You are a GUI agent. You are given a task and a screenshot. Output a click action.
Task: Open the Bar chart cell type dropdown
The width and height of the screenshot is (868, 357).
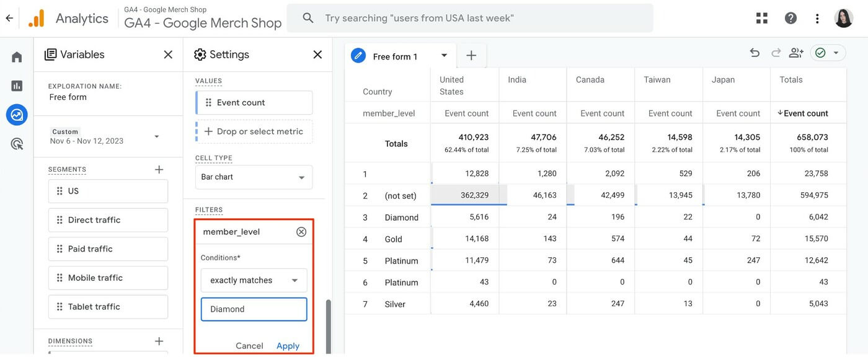pyautogui.click(x=254, y=177)
